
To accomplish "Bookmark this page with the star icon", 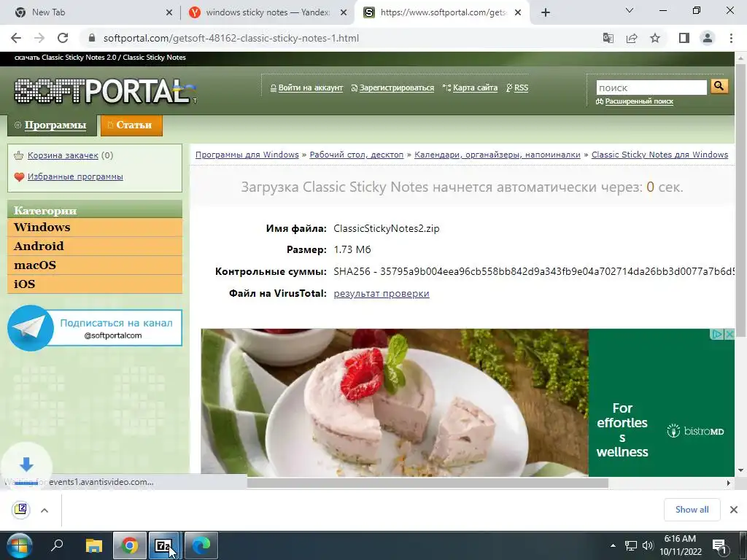I will pyautogui.click(x=655, y=38).
